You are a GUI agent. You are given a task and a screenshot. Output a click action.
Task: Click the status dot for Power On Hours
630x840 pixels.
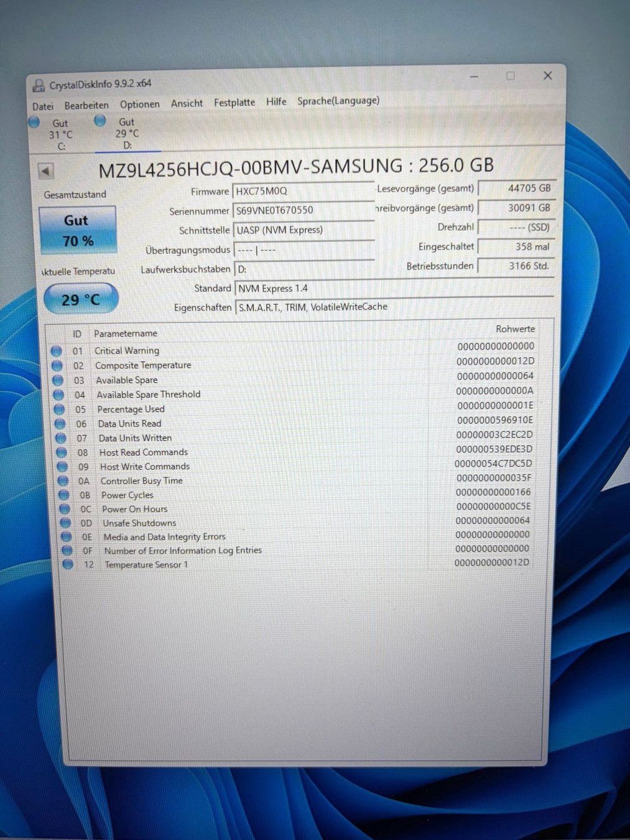click(65, 509)
